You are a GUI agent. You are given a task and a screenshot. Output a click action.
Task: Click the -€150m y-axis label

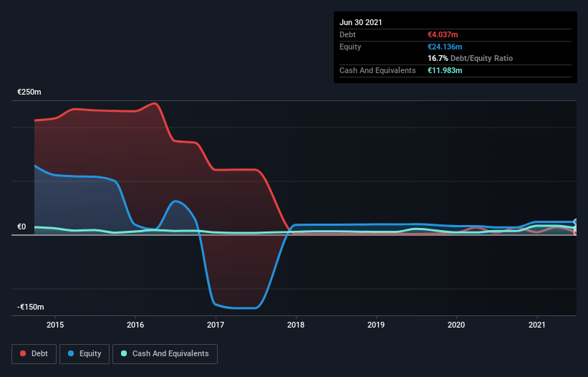(30, 307)
